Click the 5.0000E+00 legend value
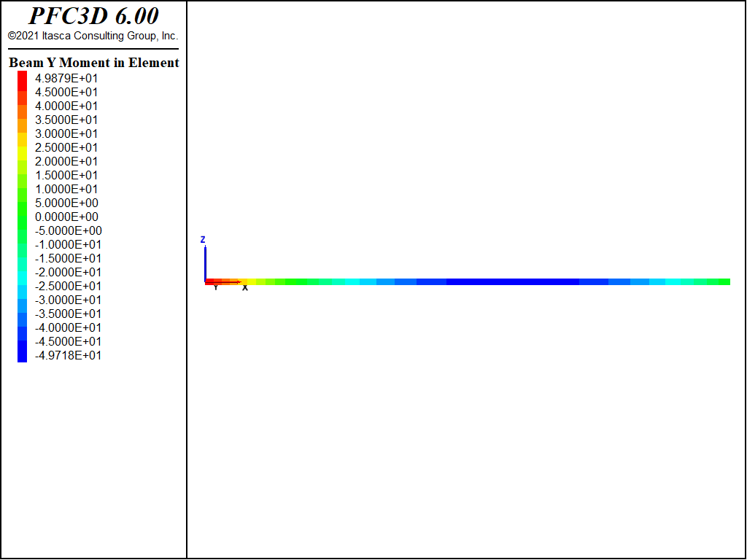The width and height of the screenshot is (747, 560). (x=66, y=203)
